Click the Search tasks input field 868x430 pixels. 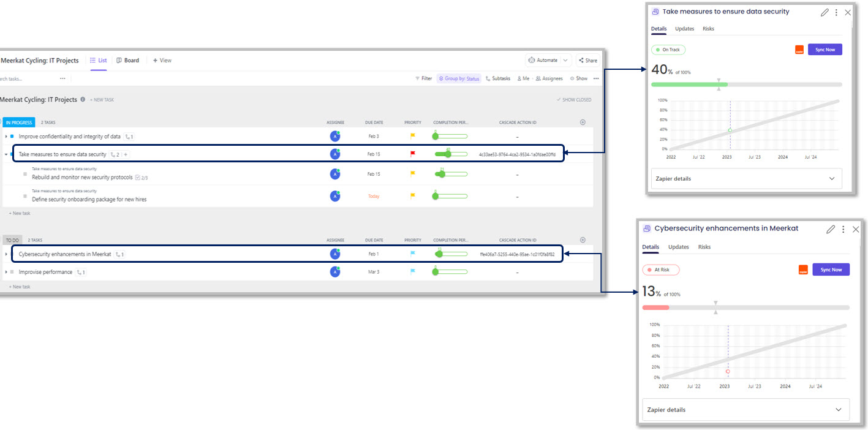point(27,78)
